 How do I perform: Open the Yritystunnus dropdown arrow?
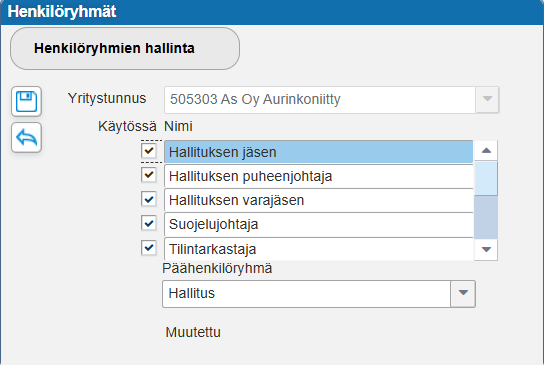click(487, 100)
